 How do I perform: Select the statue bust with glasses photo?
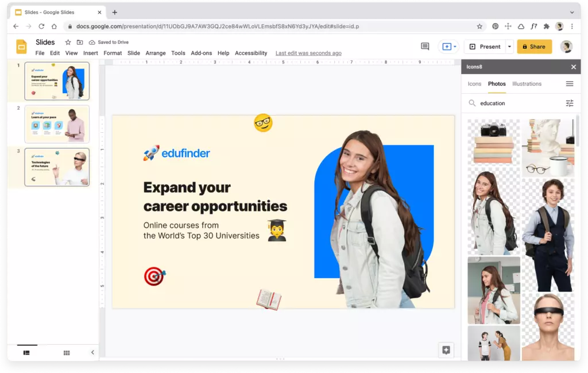tap(548, 148)
